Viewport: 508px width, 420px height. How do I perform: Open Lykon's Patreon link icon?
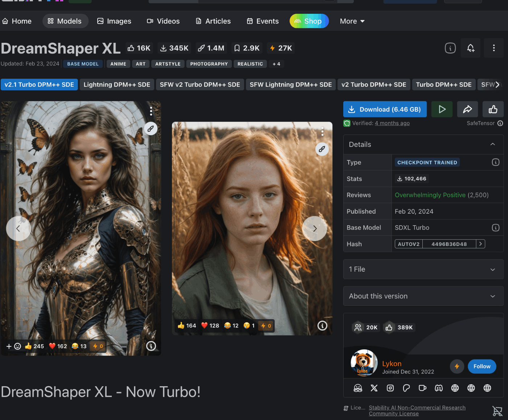[406, 388]
